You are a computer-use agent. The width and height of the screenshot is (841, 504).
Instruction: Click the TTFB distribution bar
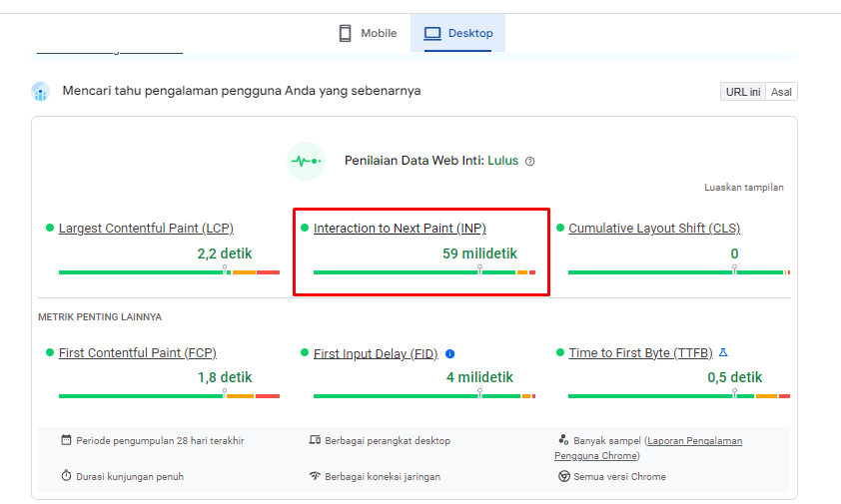[x=679, y=396]
